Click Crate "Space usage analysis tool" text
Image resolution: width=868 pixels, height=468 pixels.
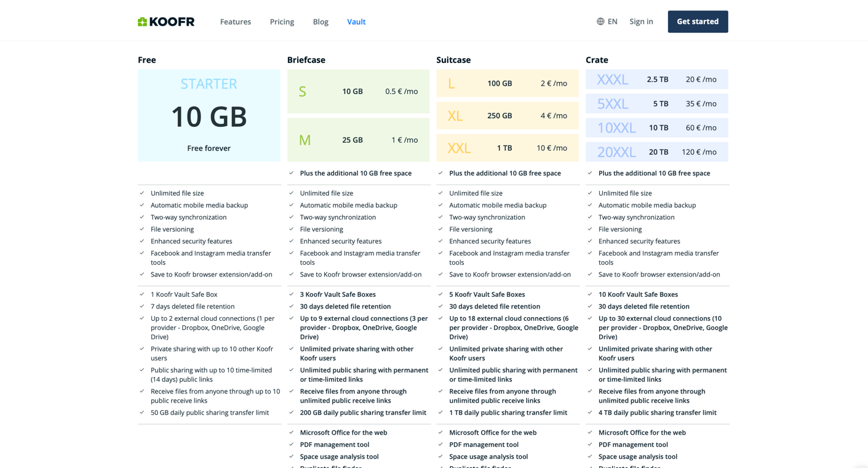(638, 457)
